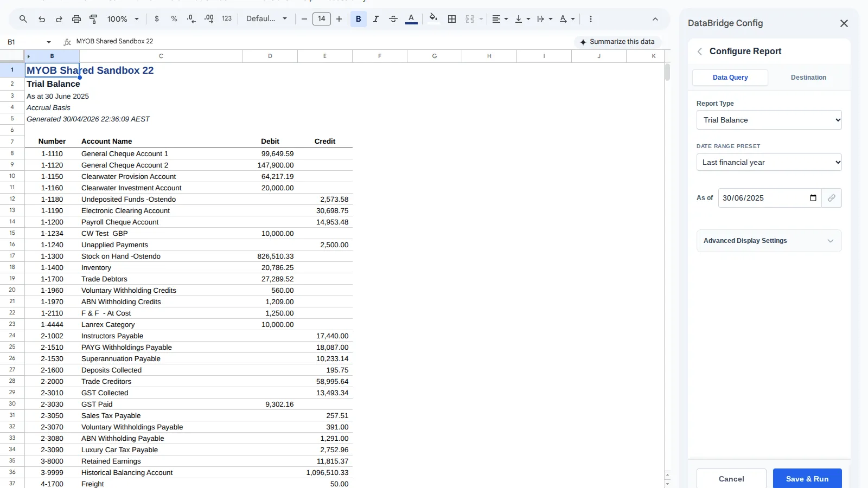Screen dimensions: 868x488
Task: Format as percent
Action: point(174,19)
